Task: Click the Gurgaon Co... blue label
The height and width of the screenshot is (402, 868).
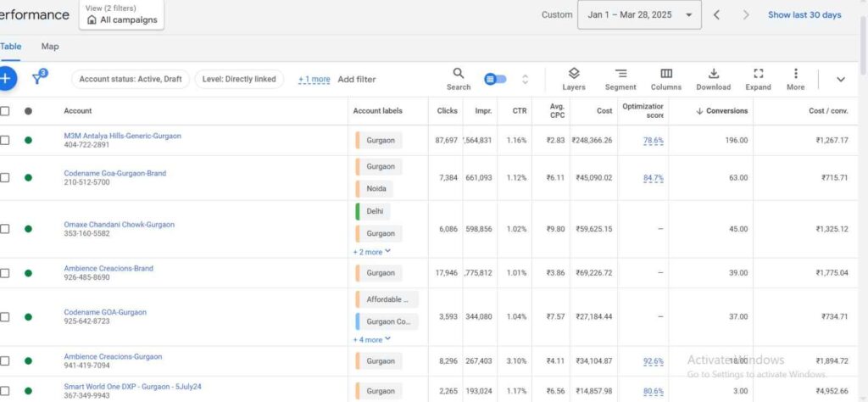Action: [387, 321]
